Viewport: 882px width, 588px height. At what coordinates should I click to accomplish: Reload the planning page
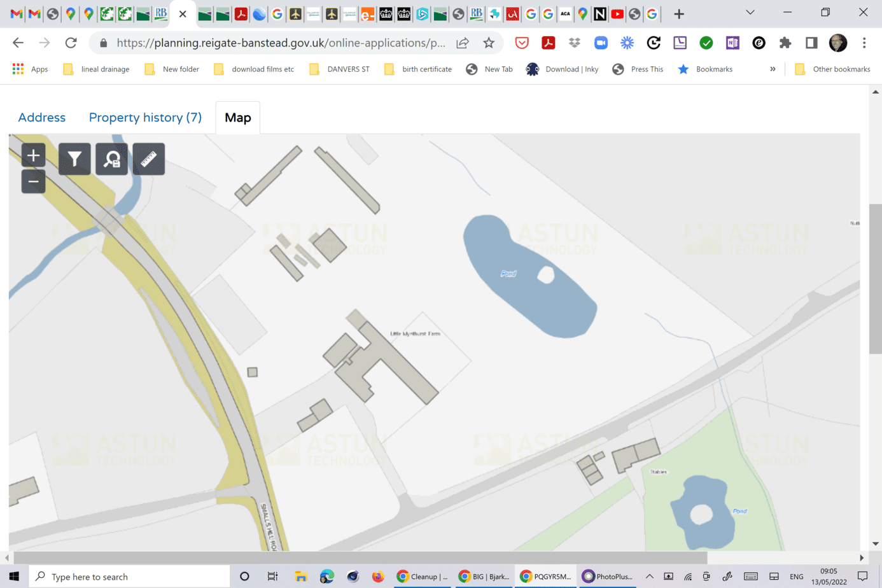tap(71, 43)
